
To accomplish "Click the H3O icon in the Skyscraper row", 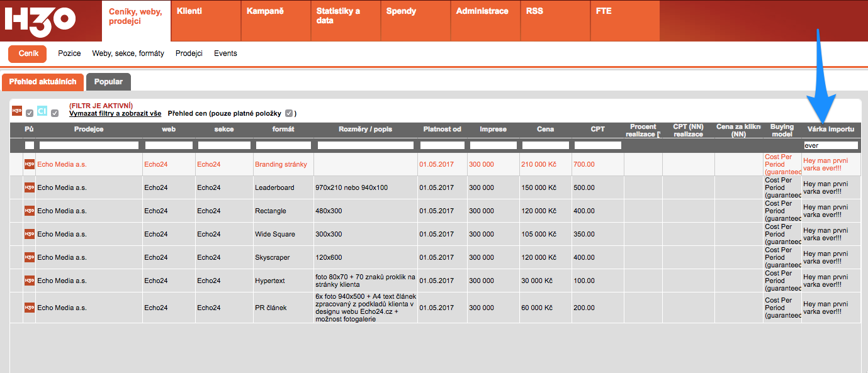I will 30,257.
